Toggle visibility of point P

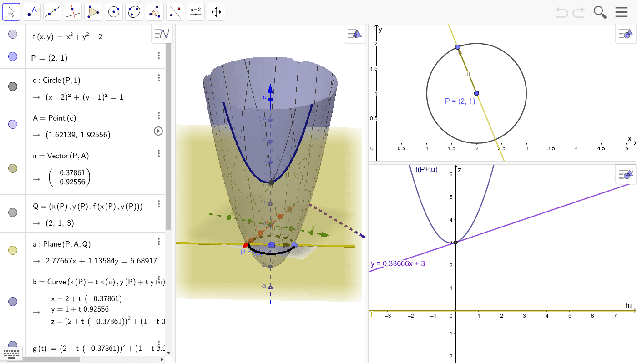[x=12, y=56]
